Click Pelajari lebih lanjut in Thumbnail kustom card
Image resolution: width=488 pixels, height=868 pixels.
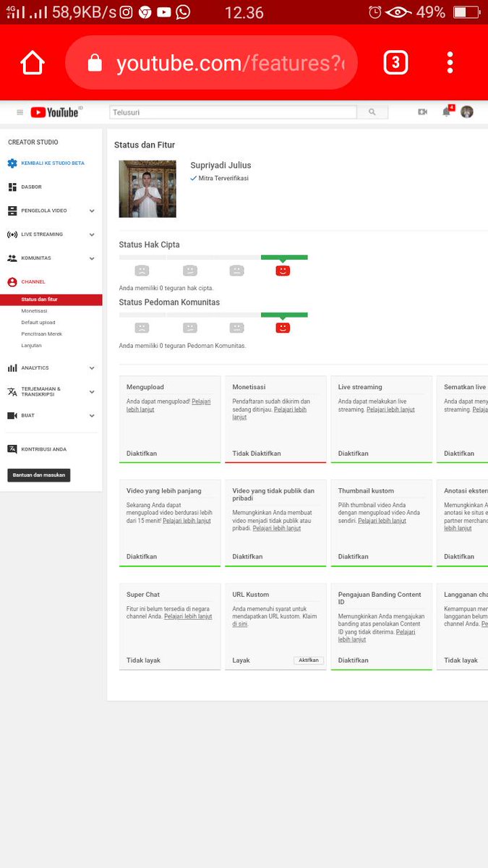point(382,521)
